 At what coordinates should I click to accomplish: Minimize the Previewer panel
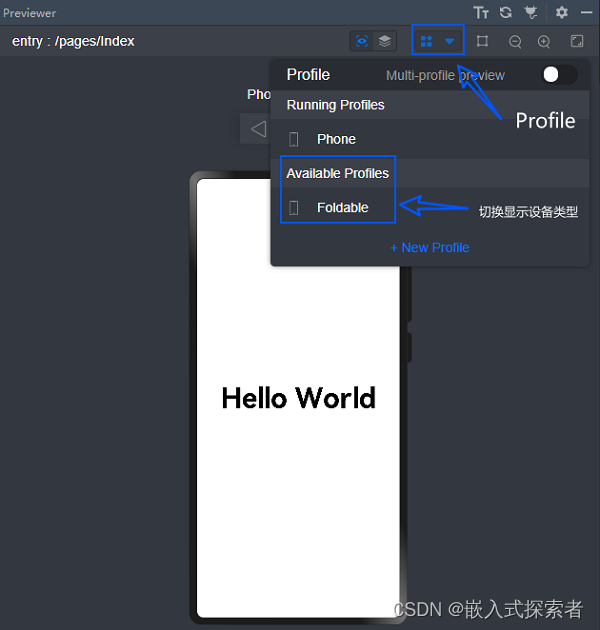coord(586,12)
